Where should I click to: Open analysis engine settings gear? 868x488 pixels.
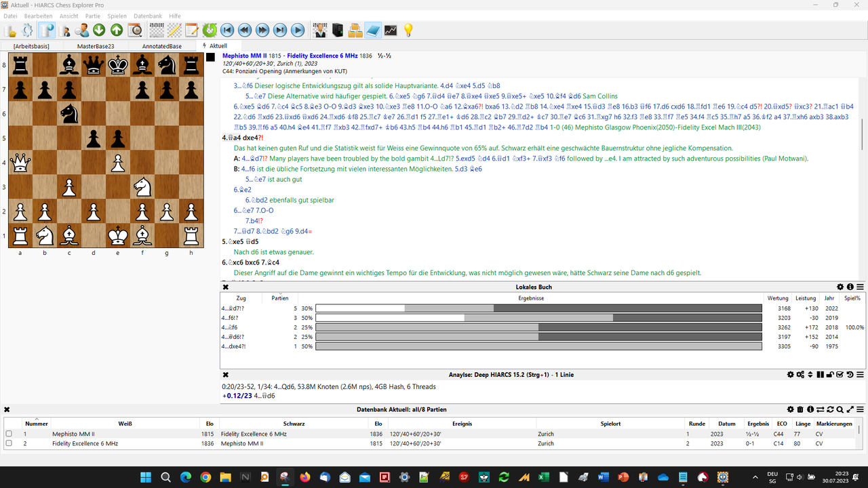click(791, 375)
